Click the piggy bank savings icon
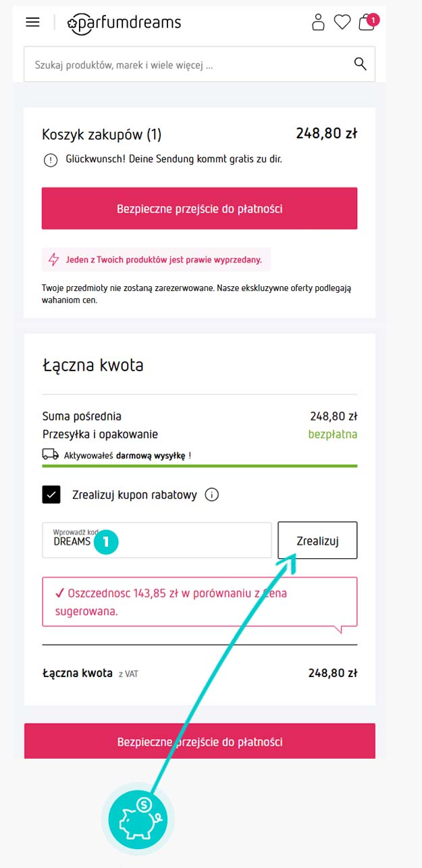The height and width of the screenshot is (868, 422). (138, 819)
